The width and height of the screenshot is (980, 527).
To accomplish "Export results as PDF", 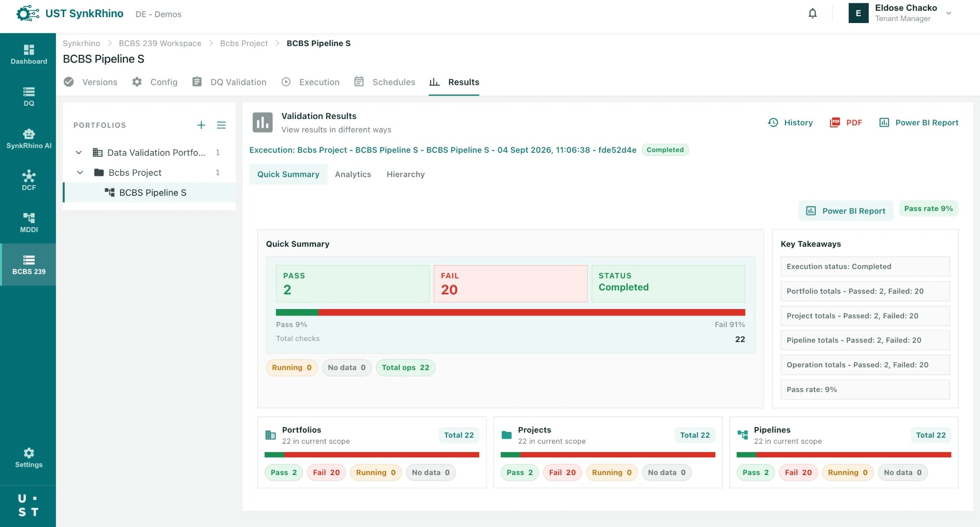I will [x=846, y=122].
